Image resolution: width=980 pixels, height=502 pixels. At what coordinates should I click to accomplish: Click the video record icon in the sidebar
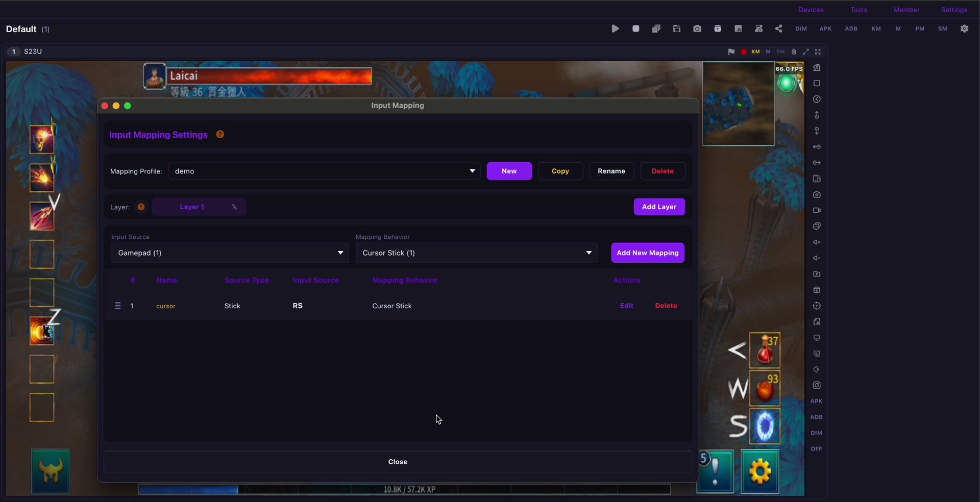(817, 211)
